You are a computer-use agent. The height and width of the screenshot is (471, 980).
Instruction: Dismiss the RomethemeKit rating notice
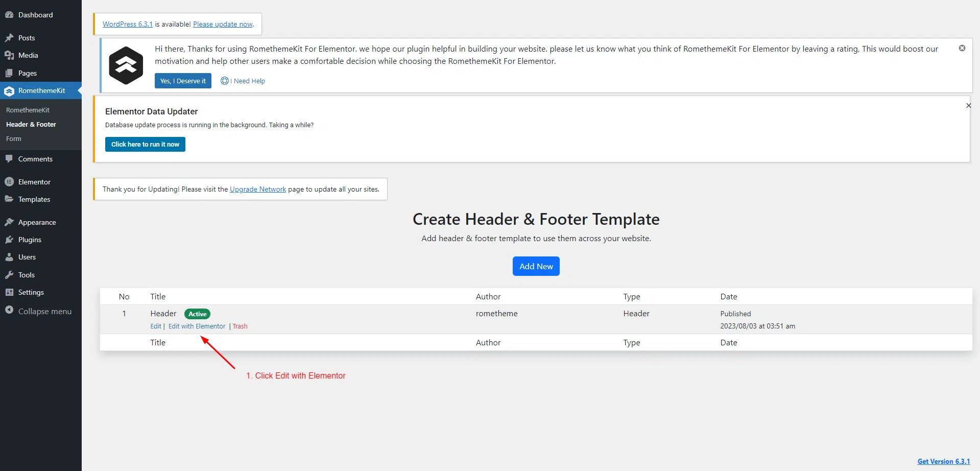click(x=962, y=48)
